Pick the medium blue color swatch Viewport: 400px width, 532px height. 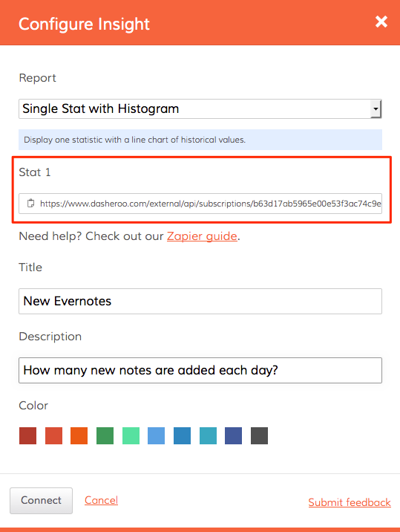pyautogui.click(x=182, y=435)
